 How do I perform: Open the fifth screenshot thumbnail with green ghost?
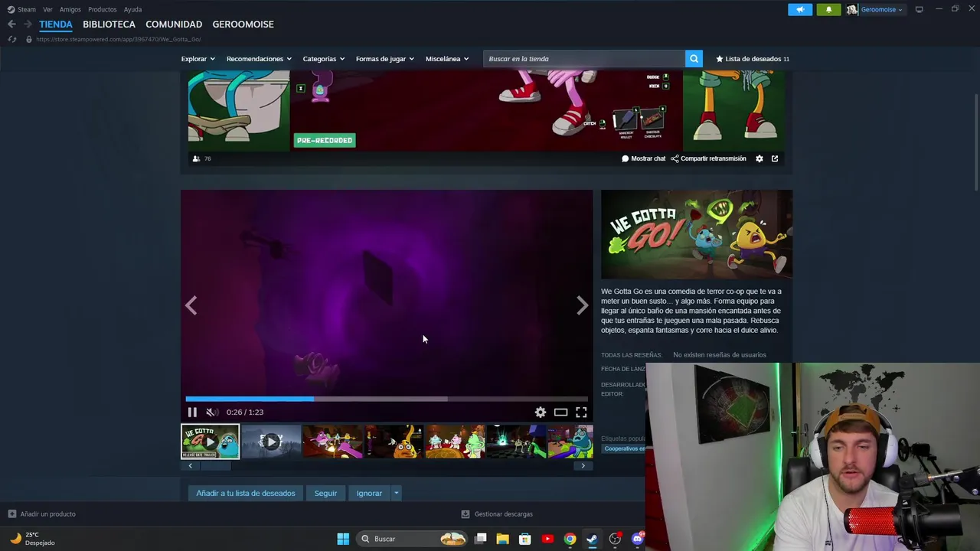coord(455,442)
